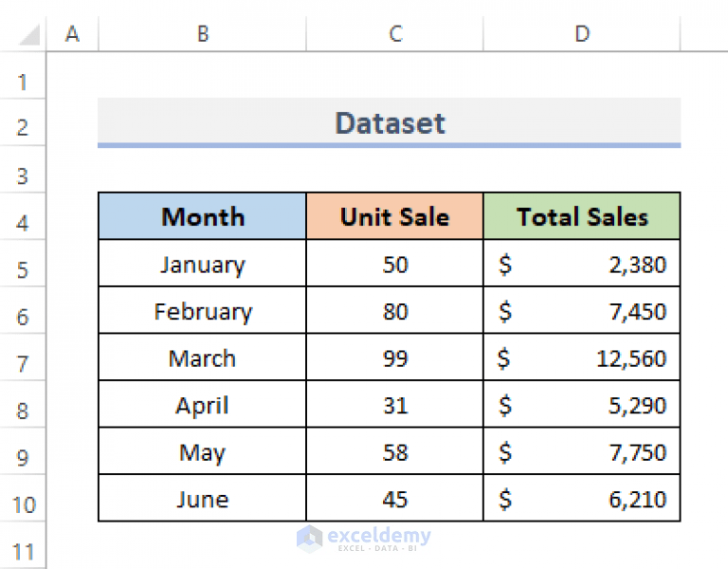This screenshot has height=569, width=728.
Task: Select row 10 header
Action: pyautogui.click(x=24, y=504)
